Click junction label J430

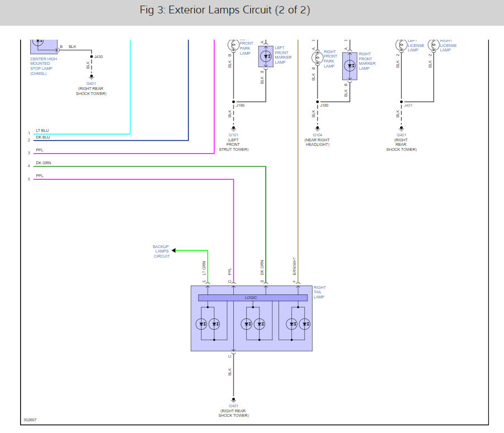pyautogui.click(x=98, y=56)
